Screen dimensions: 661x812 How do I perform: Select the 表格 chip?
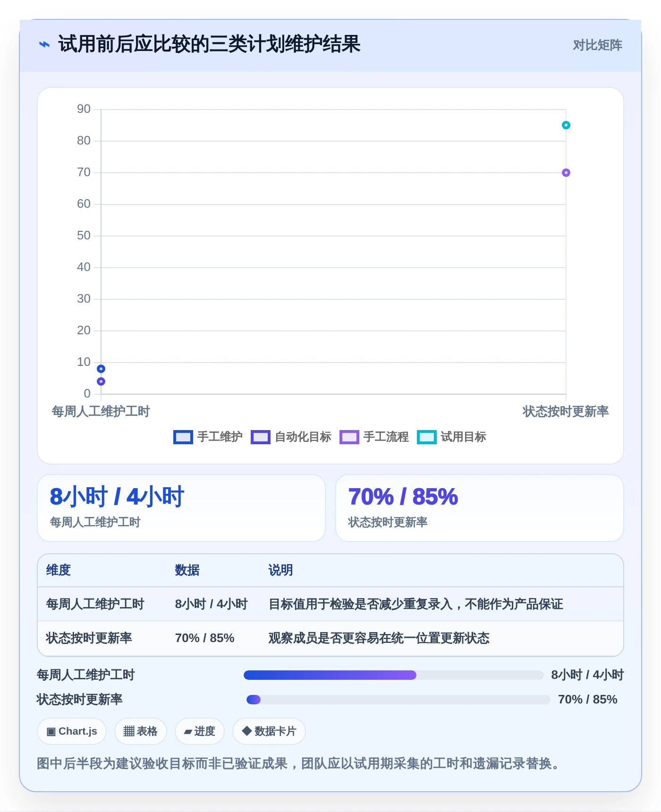click(x=140, y=731)
